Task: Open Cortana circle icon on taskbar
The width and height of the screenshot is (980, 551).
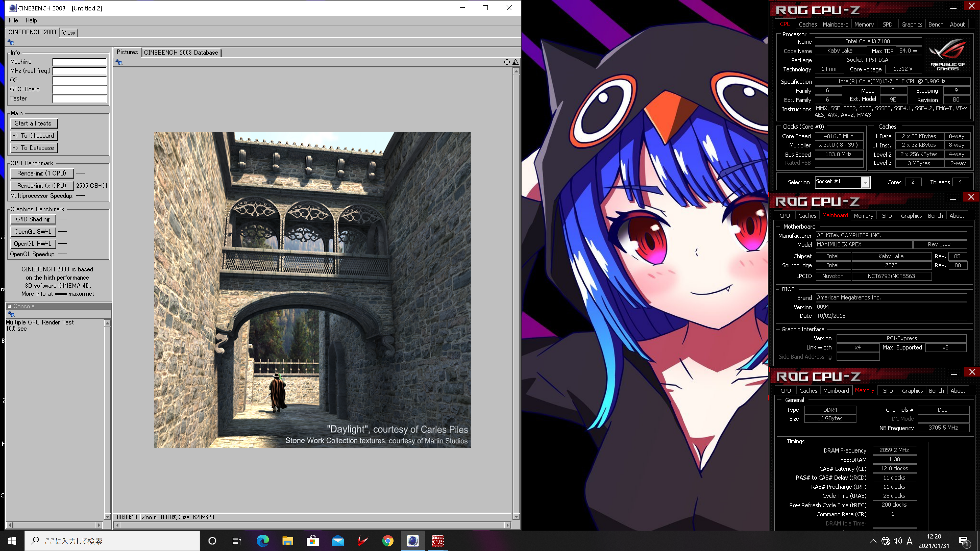Action: 212,541
